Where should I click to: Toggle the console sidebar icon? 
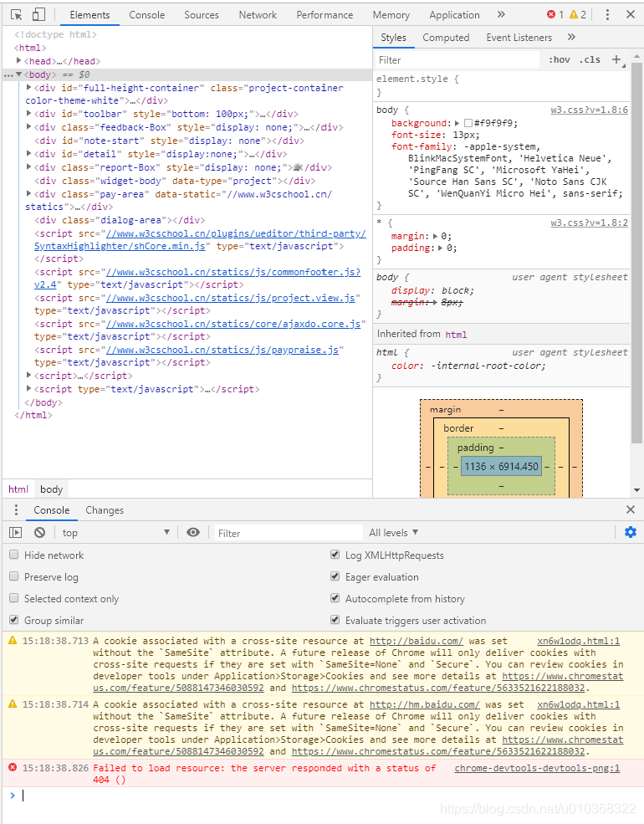[x=16, y=532]
